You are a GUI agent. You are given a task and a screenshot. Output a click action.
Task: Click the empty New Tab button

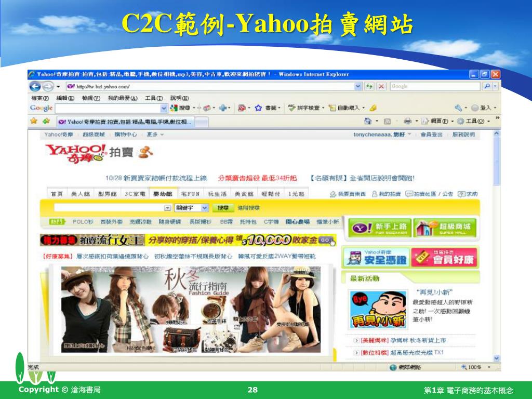(x=201, y=122)
